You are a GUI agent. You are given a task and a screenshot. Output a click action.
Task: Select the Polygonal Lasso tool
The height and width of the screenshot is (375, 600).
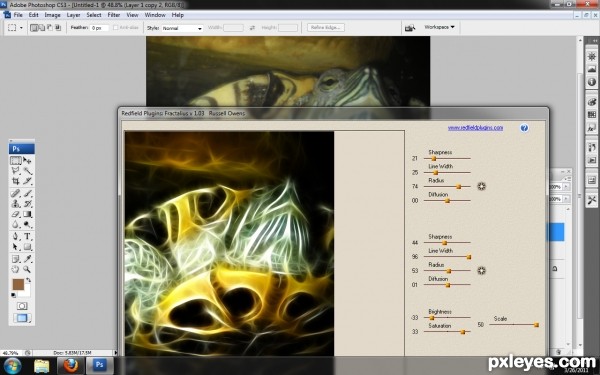pos(16,171)
